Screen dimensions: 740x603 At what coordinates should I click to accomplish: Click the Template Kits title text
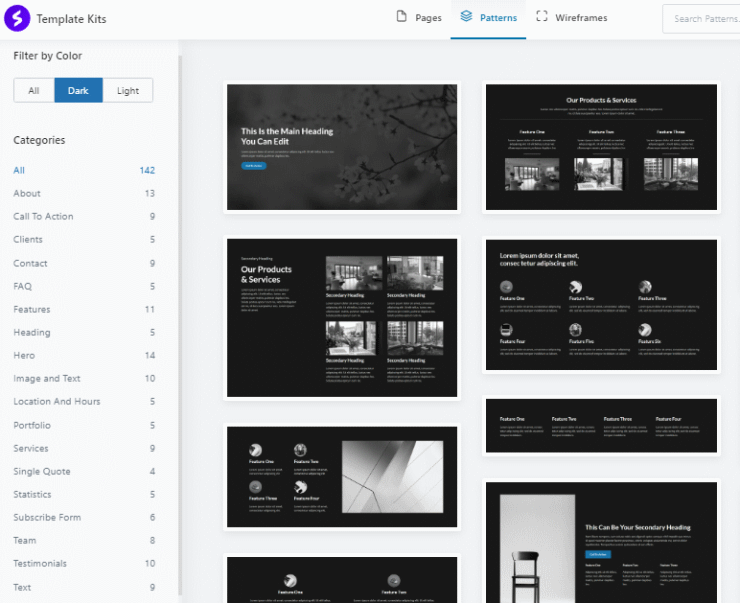click(71, 19)
